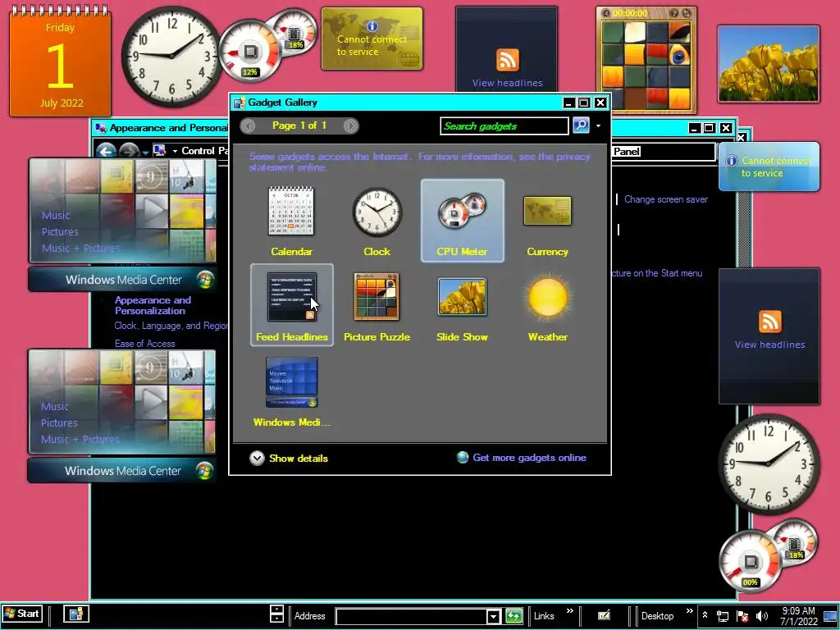
Task: Open the network icon in system tray
Action: tap(722, 616)
